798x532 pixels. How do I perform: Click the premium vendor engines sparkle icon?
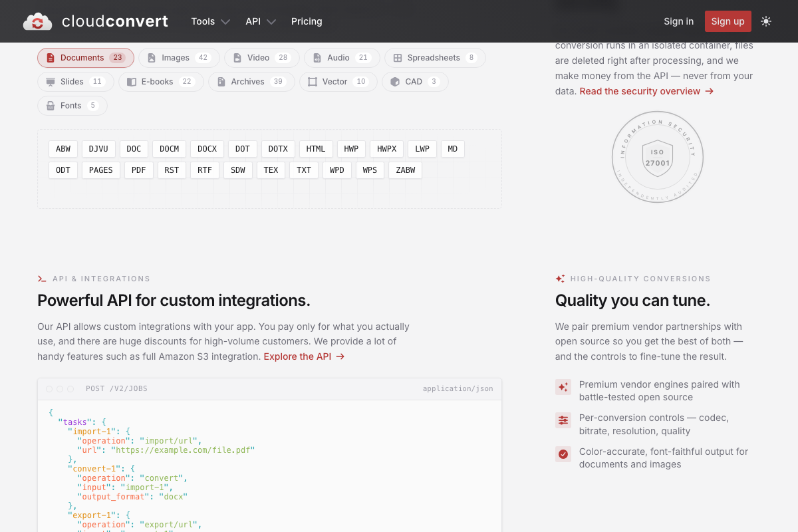[563, 386]
